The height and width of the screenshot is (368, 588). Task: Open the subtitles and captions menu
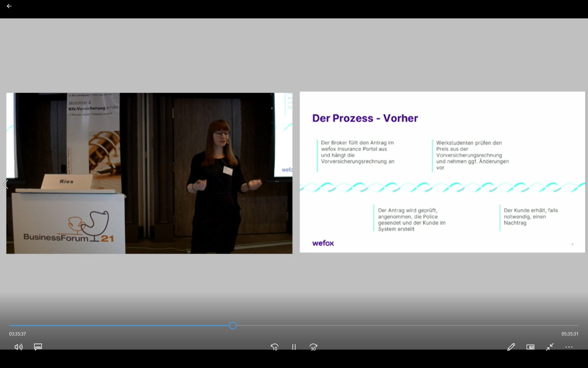click(38, 347)
